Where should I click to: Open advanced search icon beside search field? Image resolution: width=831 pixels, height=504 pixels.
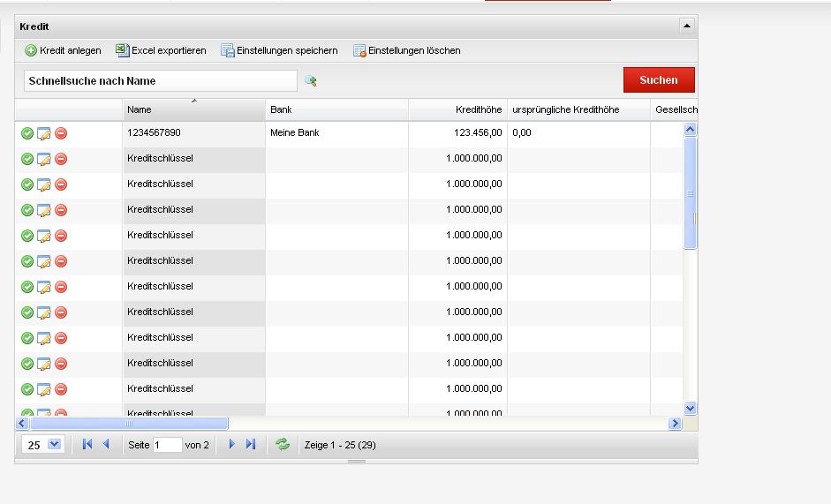pyautogui.click(x=311, y=81)
